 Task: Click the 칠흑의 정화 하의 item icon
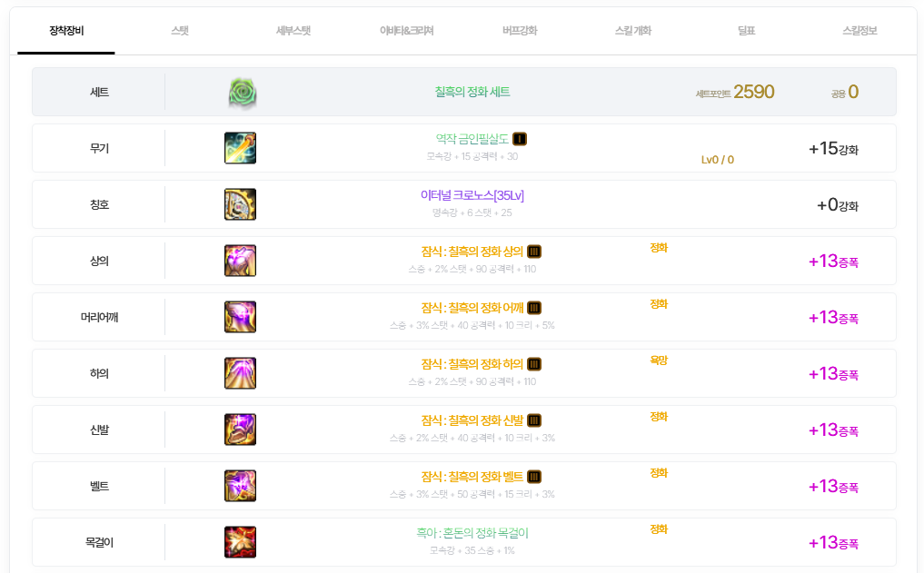[241, 373]
